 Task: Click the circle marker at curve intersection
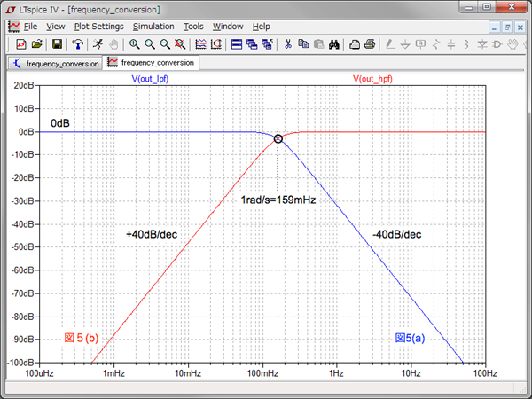pyautogui.click(x=278, y=138)
